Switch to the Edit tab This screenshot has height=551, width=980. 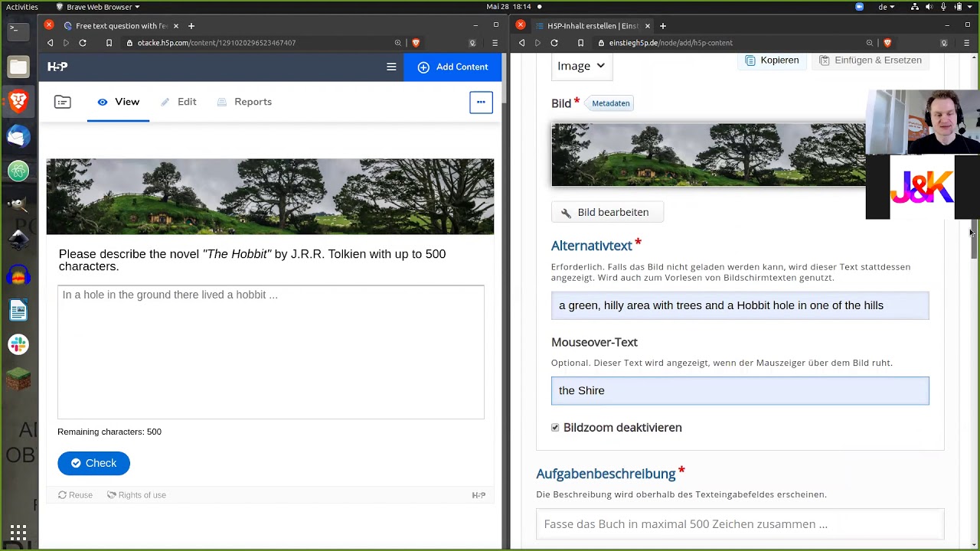click(178, 102)
